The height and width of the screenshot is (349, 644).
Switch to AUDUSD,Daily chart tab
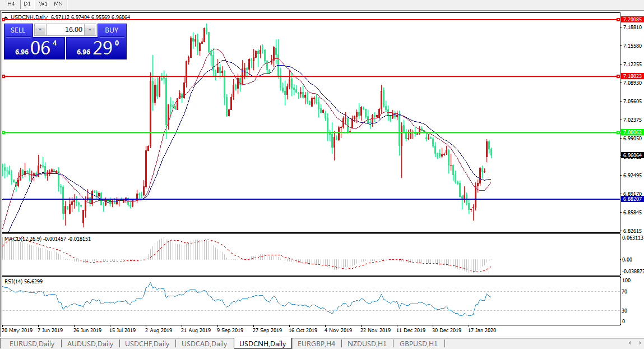90,343
